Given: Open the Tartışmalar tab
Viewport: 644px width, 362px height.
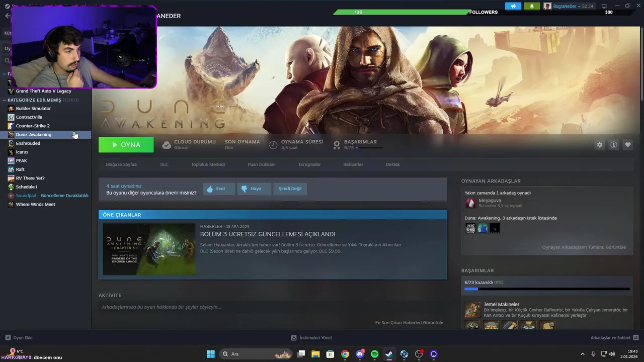Looking at the screenshot, I should coord(309,164).
